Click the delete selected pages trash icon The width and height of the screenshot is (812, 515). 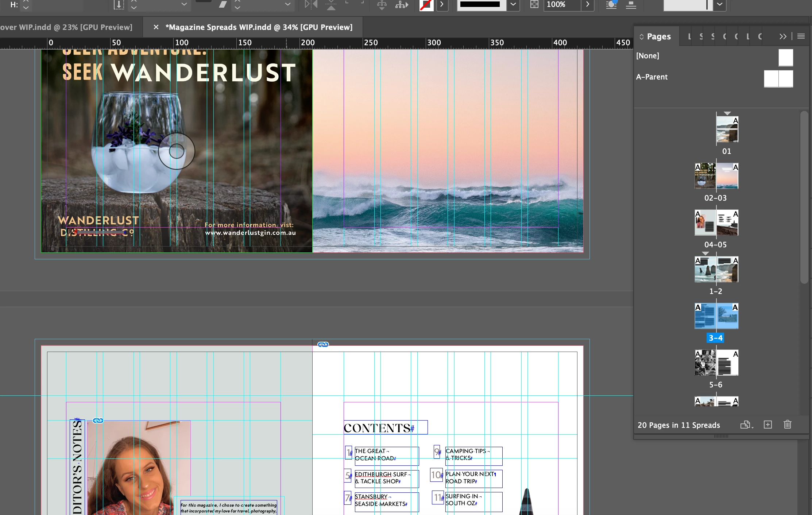(x=788, y=425)
